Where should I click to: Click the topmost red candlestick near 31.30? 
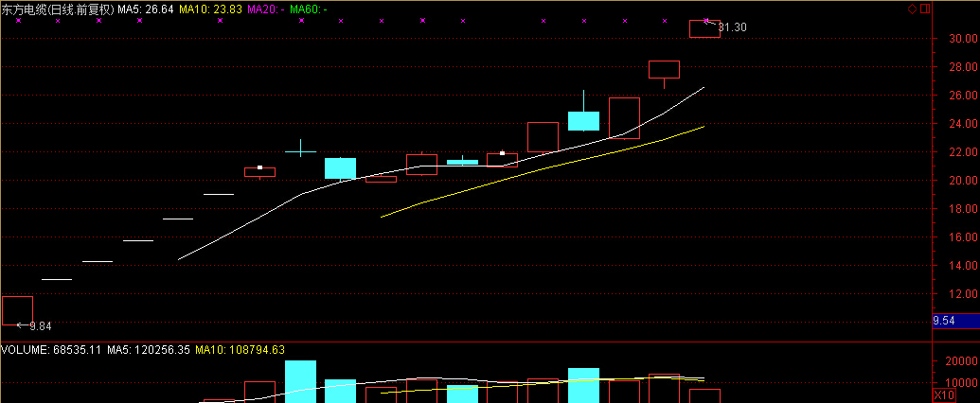tap(704, 28)
